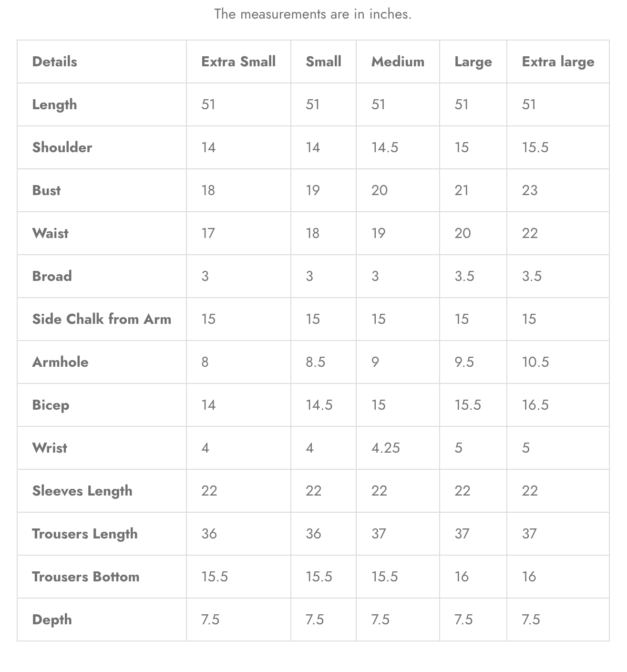Click the Small Armhole value 8.5

pyautogui.click(x=315, y=362)
